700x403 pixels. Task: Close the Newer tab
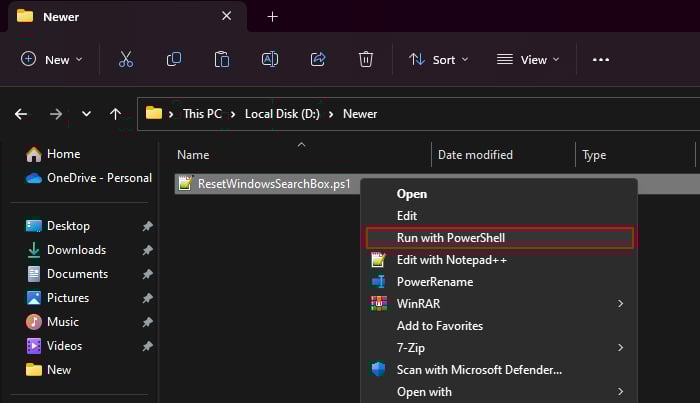[x=226, y=16]
